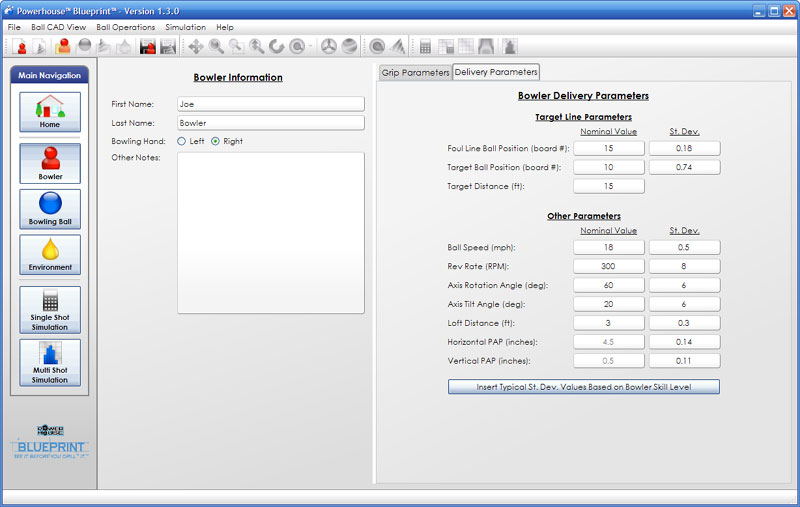This screenshot has width=800, height=507.
Task: Open the Help menu
Action: pos(225,27)
